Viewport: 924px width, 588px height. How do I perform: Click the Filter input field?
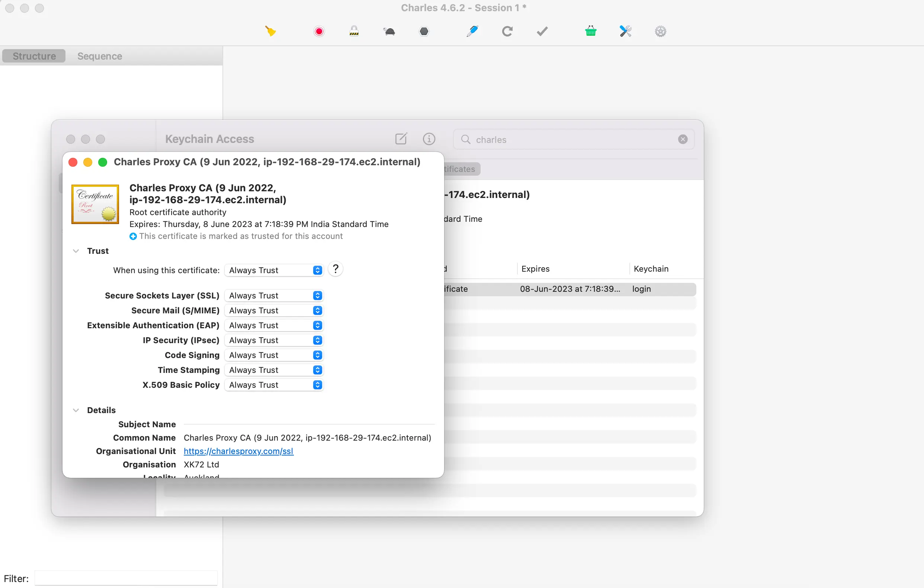pyautogui.click(x=126, y=578)
